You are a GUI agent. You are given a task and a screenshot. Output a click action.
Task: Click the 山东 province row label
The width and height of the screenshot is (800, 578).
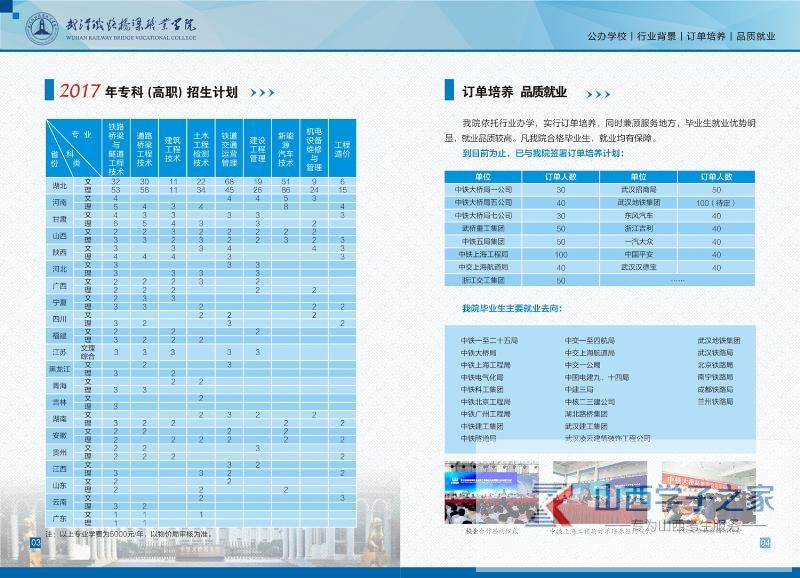(x=60, y=485)
